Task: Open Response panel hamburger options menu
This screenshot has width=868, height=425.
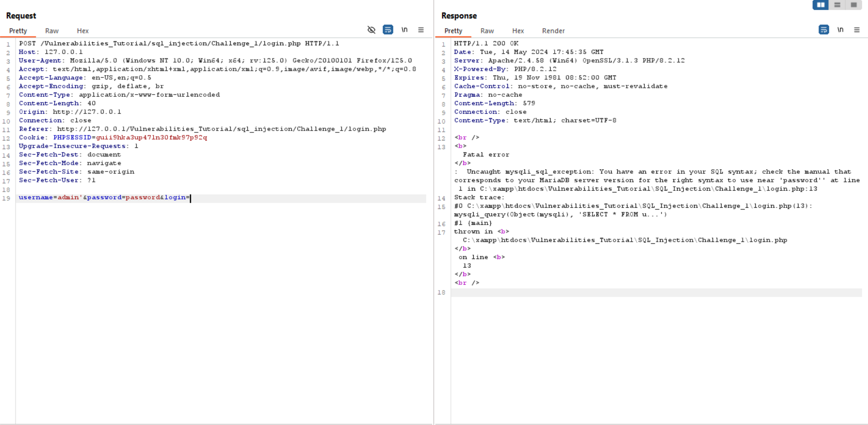Action: point(857,30)
